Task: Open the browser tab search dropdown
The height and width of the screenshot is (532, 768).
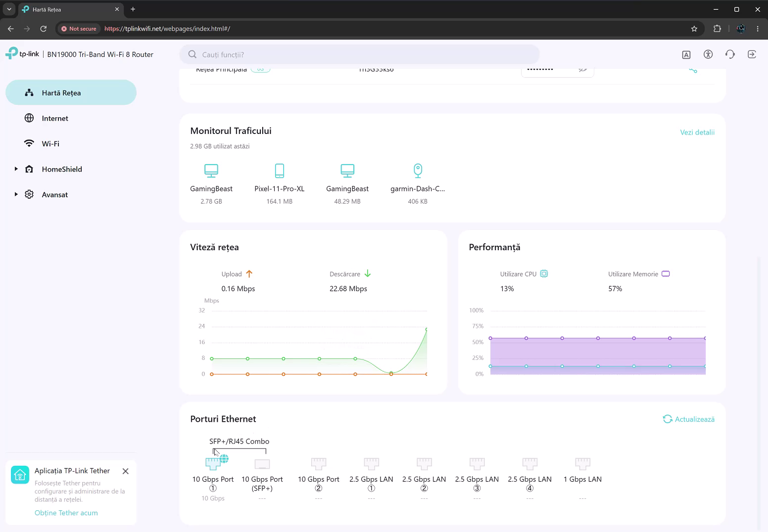Action: click(9, 9)
